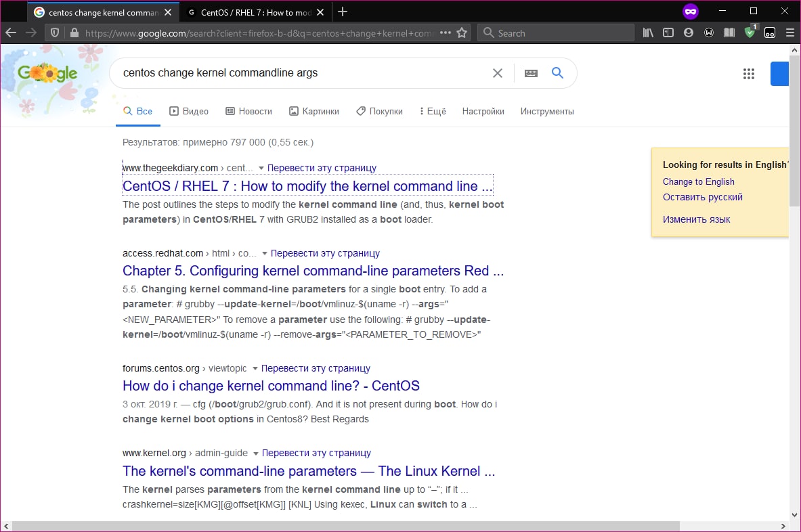Open the on-screen keyboard icon in search box
Image resolution: width=801 pixels, height=532 pixels.
tap(532, 73)
